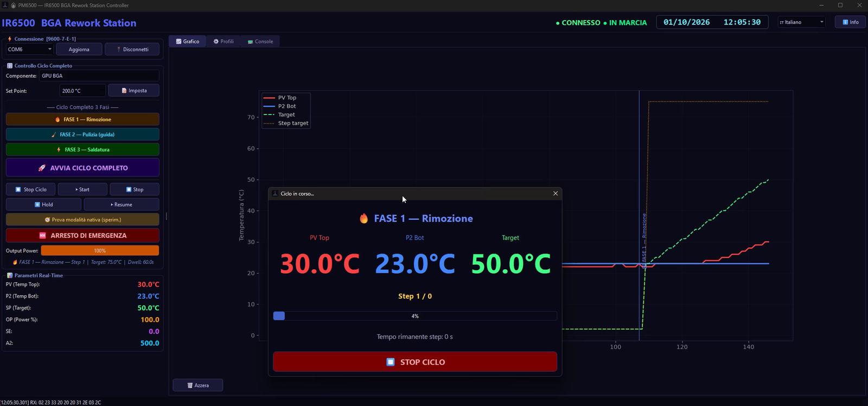Click the Output Power 100% bar
Screen dimensions: 868x406
pyautogui.click(x=100, y=251)
